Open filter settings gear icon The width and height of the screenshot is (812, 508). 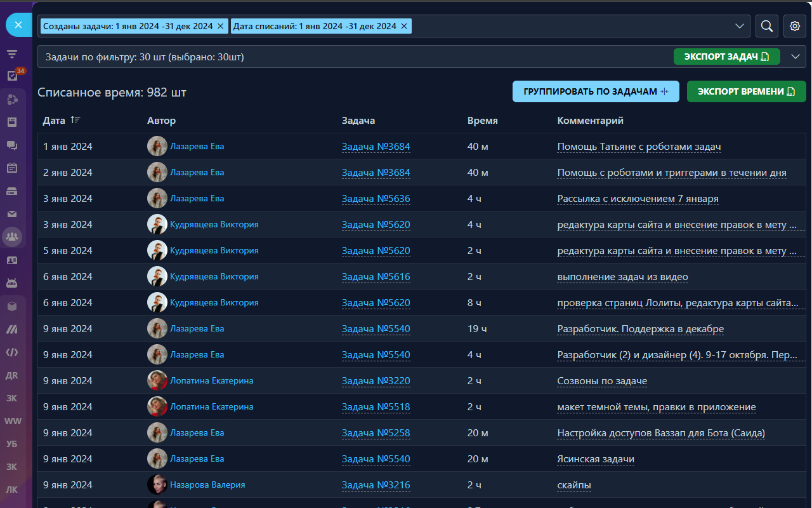[794, 26]
